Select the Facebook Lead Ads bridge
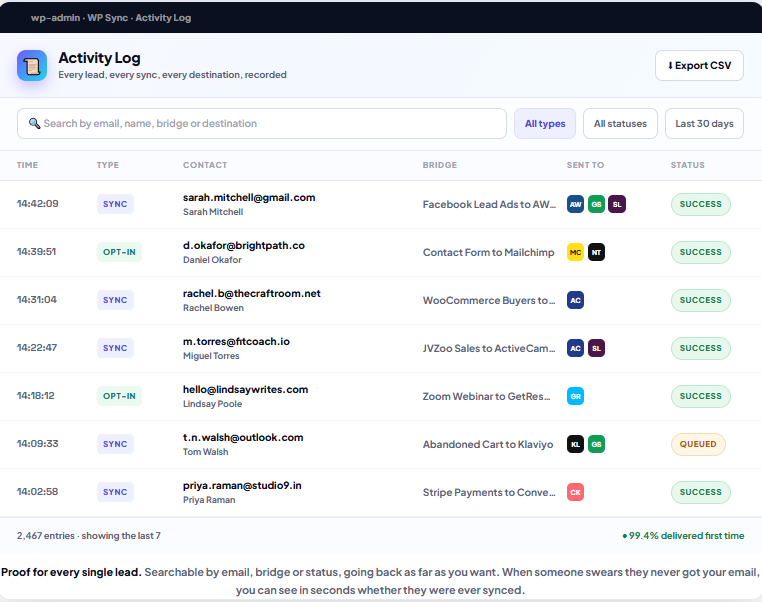This screenshot has height=602, width=762. [x=489, y=205]
